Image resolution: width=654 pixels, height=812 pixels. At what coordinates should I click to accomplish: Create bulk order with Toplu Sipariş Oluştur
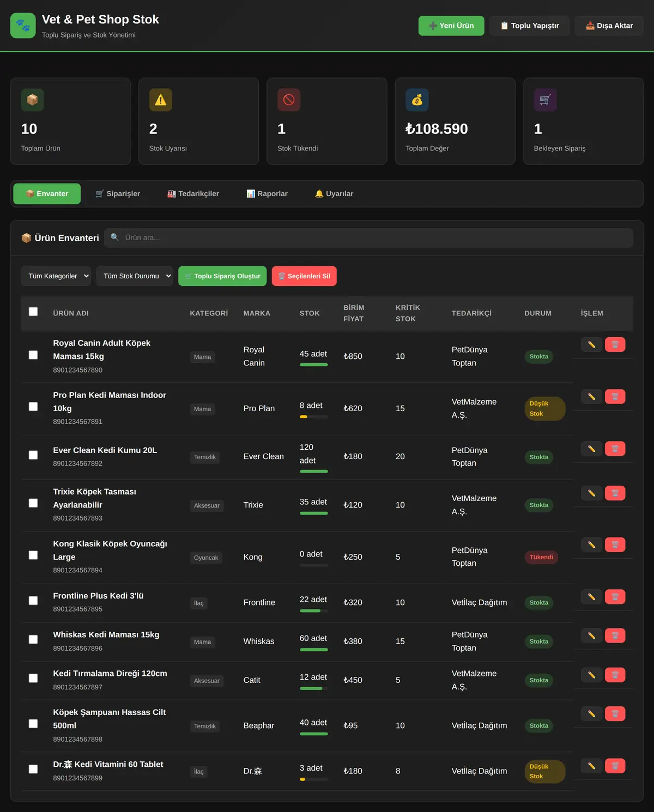(x=222, y=276)
